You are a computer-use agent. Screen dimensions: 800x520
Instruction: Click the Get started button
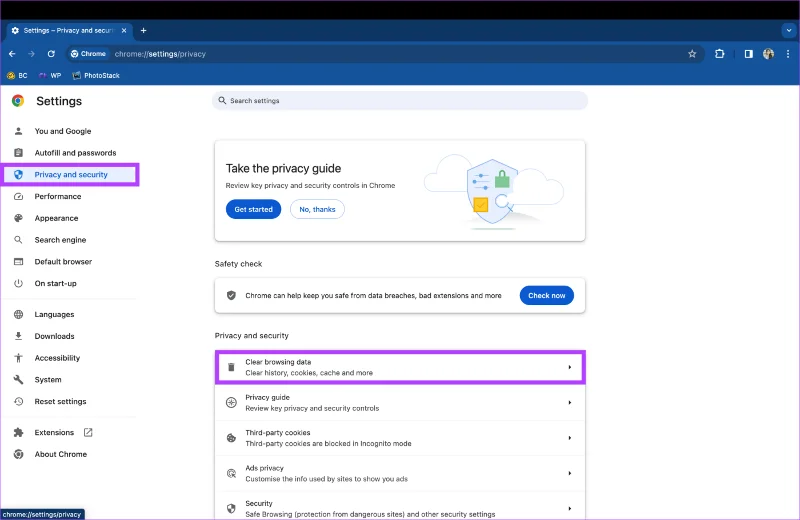point(254,209)
